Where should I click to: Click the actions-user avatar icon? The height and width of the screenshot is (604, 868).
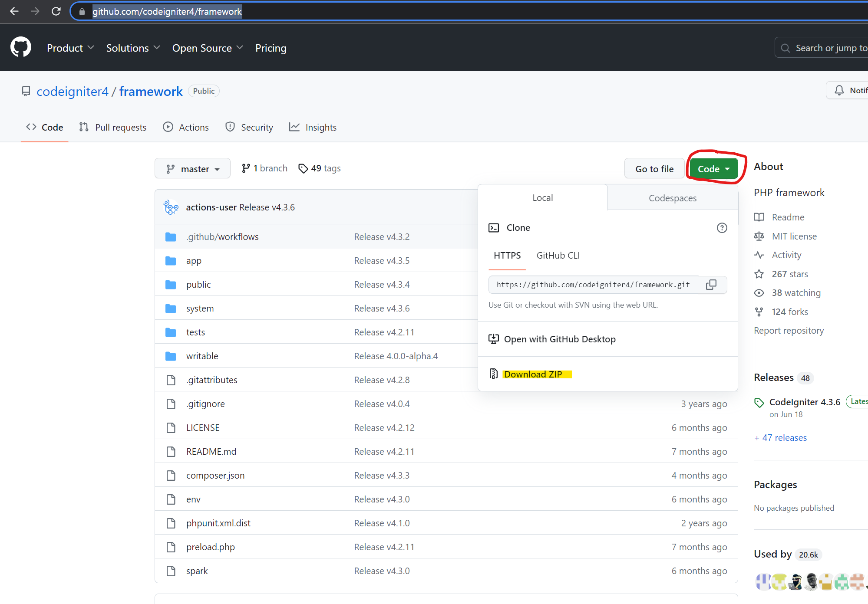point(171,207)
